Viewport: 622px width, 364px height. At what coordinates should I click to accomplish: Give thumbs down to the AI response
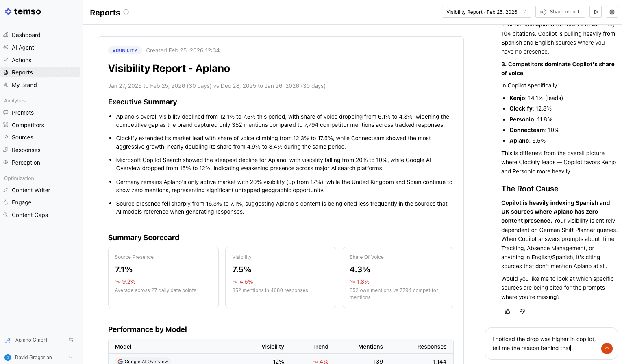(x=522, y=311)
